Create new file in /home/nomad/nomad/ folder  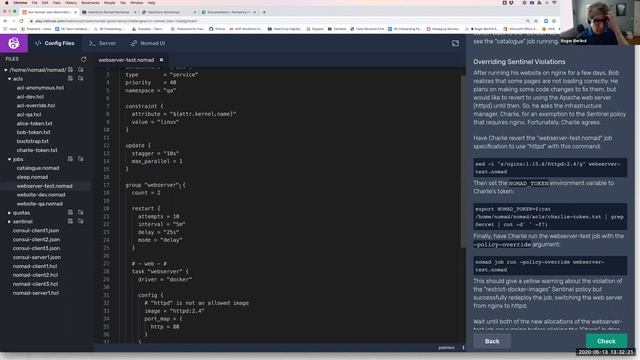click(71, 70)
